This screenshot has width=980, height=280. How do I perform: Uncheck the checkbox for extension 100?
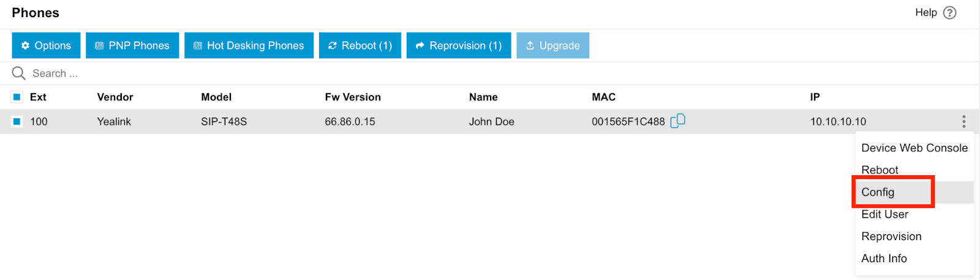pyautogui.click(x=17, y=121)
